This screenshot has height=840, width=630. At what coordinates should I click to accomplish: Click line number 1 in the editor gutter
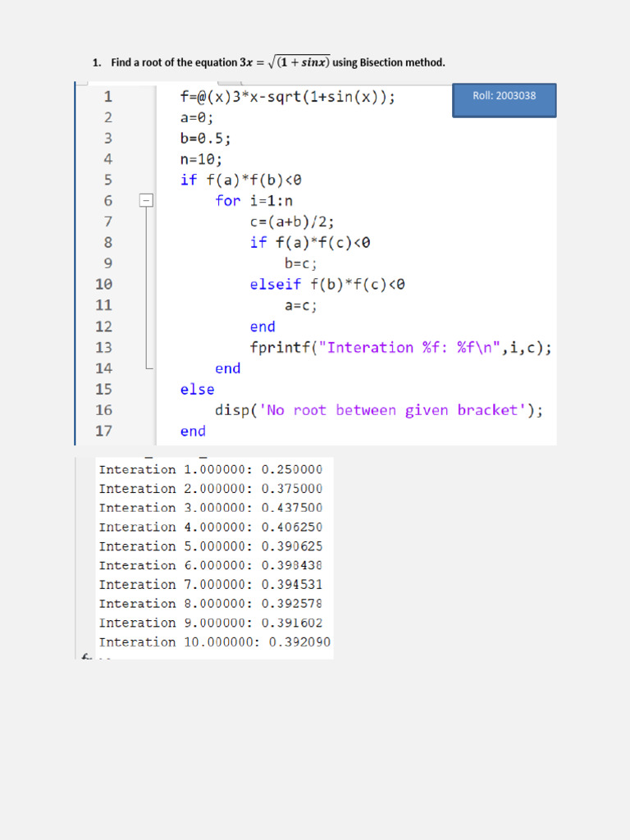(108, 97)
